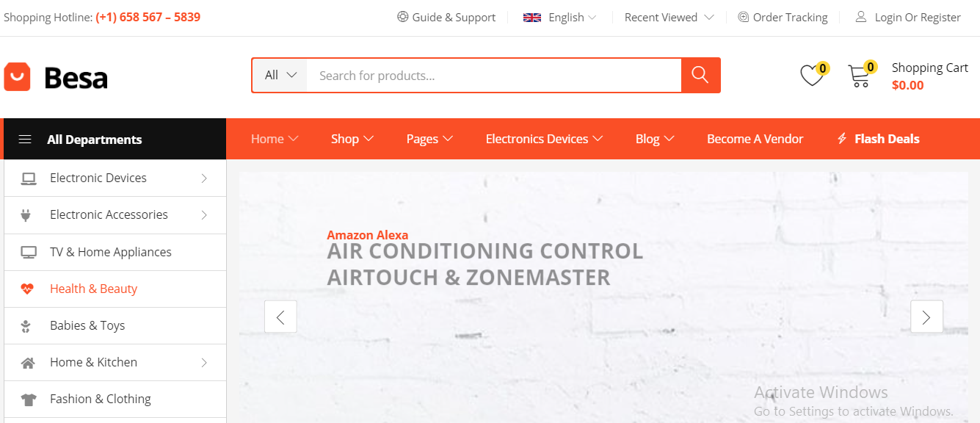Click the Besa logo

click(57, 76)
